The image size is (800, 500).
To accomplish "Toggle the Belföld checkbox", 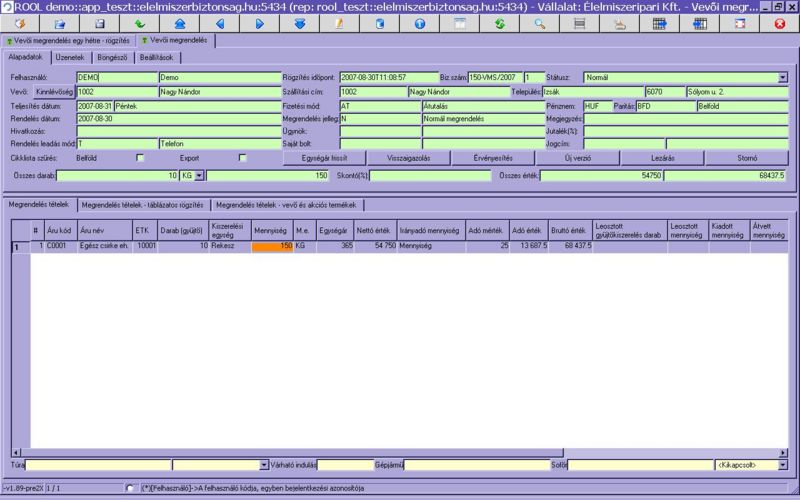I will (140, 158).
